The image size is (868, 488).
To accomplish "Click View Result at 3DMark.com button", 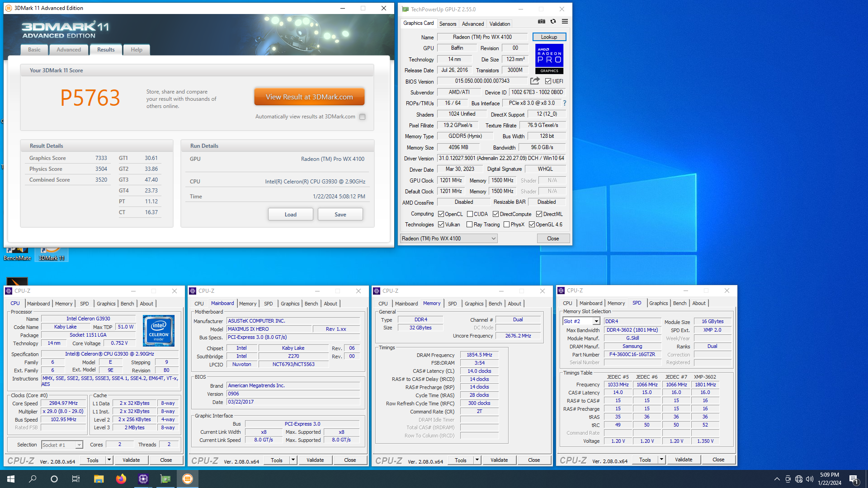I will 309,97.
